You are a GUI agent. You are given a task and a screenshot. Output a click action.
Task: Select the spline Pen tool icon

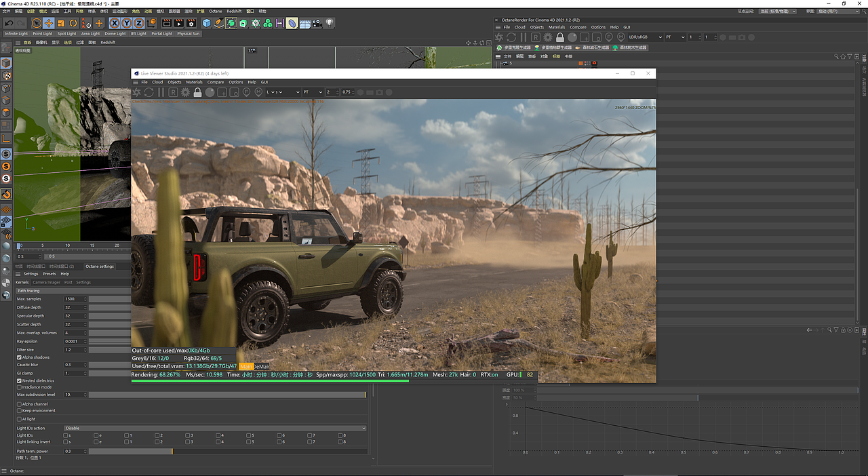click(218, 23)
